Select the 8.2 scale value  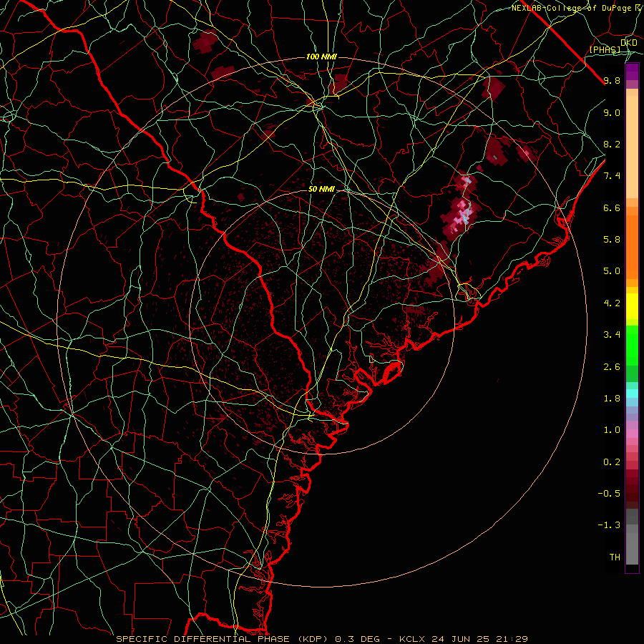click(x=612, y=144)
